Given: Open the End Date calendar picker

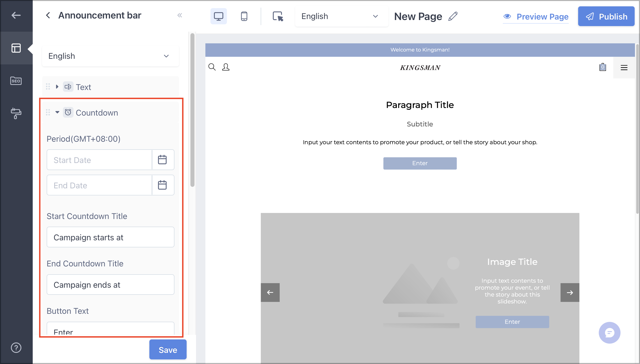Looking at the screenshot, I should pos(162,185).
